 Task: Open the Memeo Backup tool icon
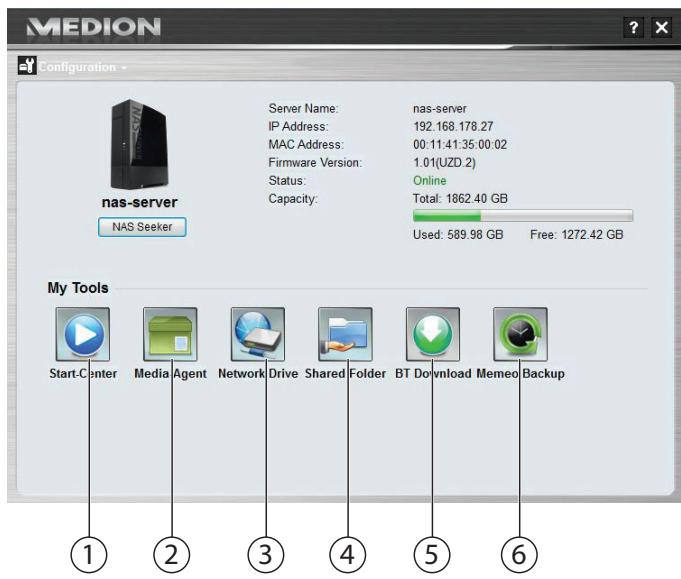tap(520, 334)
